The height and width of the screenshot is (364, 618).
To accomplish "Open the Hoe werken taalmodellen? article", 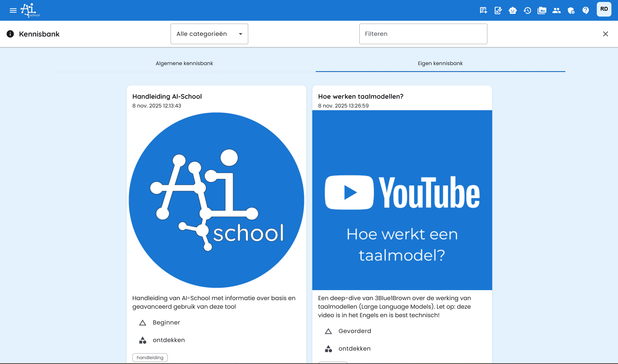I will point(361,96).
